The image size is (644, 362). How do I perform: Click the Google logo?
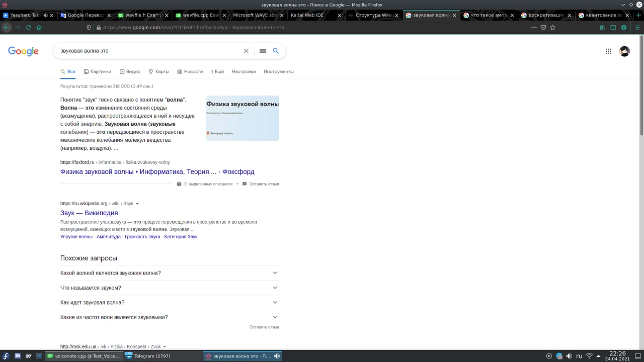point(23,51)
